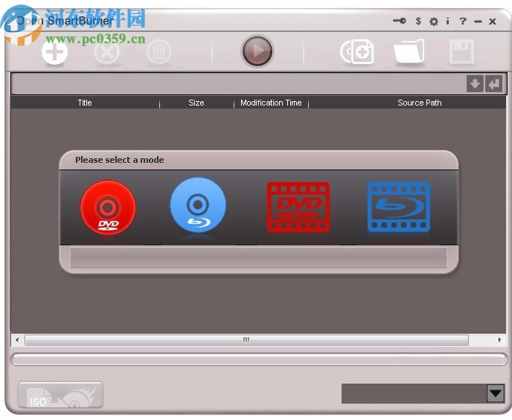Click the horizontal scrollbar left arrow
512x420 pixels.
point(17,340)
